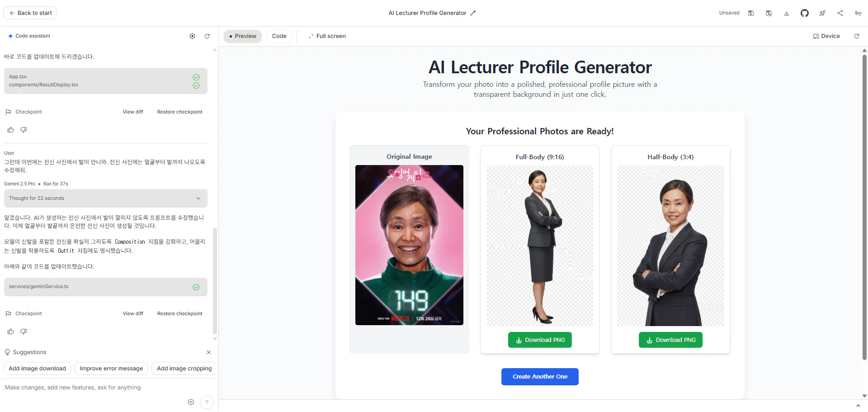The height and width of the screenshot is (412, 868).
Task: Thumbs down the latest assistant response
Action: (24, 331)
